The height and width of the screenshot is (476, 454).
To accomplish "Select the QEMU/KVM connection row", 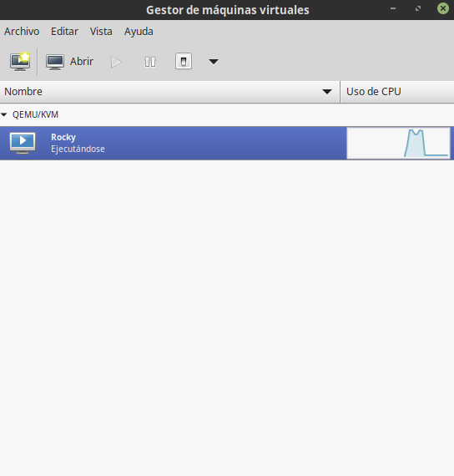I will click(x=227, y=114).
